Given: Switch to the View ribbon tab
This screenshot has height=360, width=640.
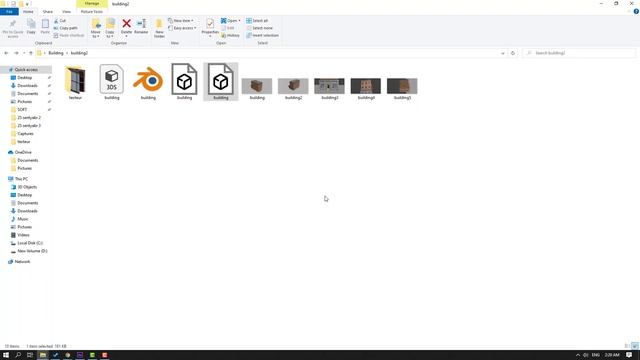Looking at the screenshot, I should point(66,12).
